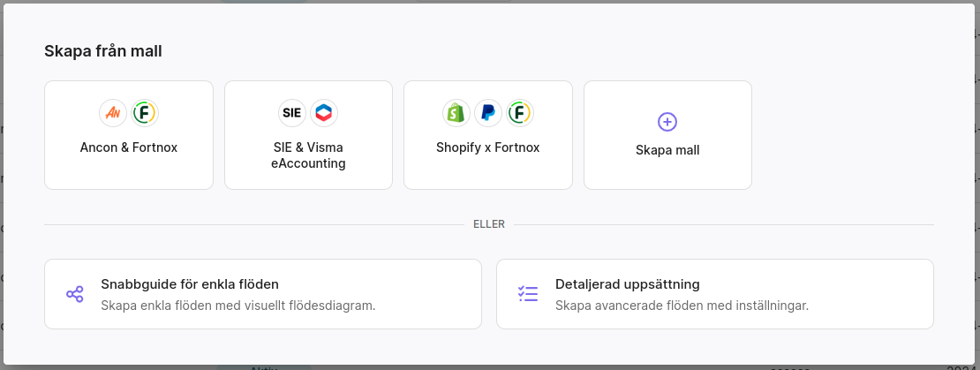
Task: Choose the "SIE & Visma eAccounting" template label
Action: click(308, 155)
